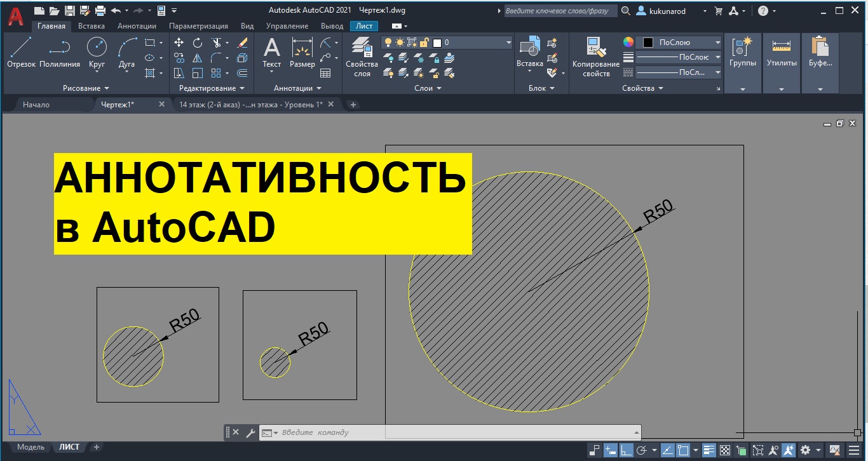
Task: Click Копирование свойств (Match Properties)
Action: click(596, 57)
